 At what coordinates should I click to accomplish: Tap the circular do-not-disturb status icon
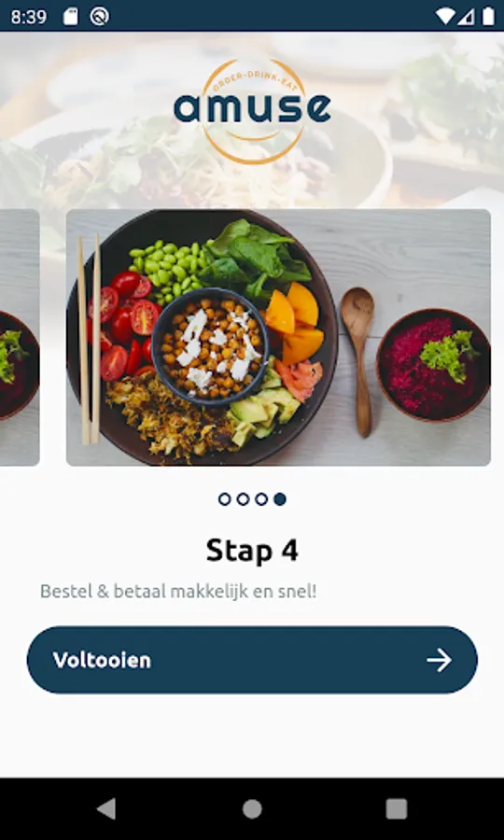click(100, 16)
